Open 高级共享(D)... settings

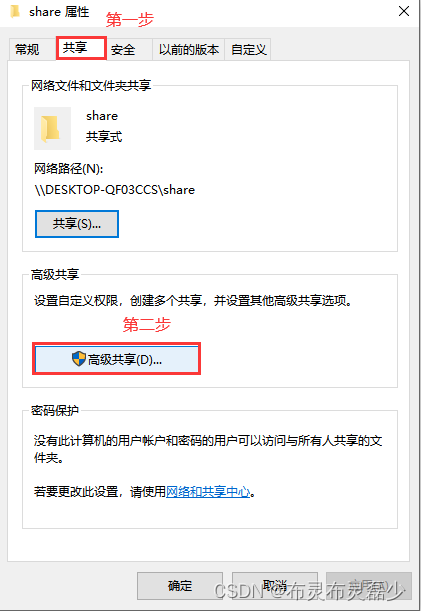[x=117, y=359]
